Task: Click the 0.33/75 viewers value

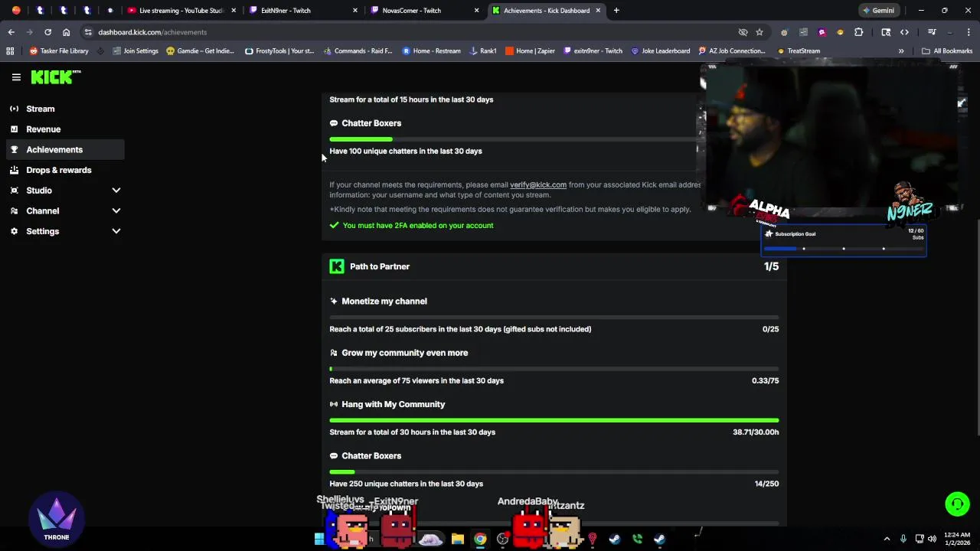Action: [765, 380]
